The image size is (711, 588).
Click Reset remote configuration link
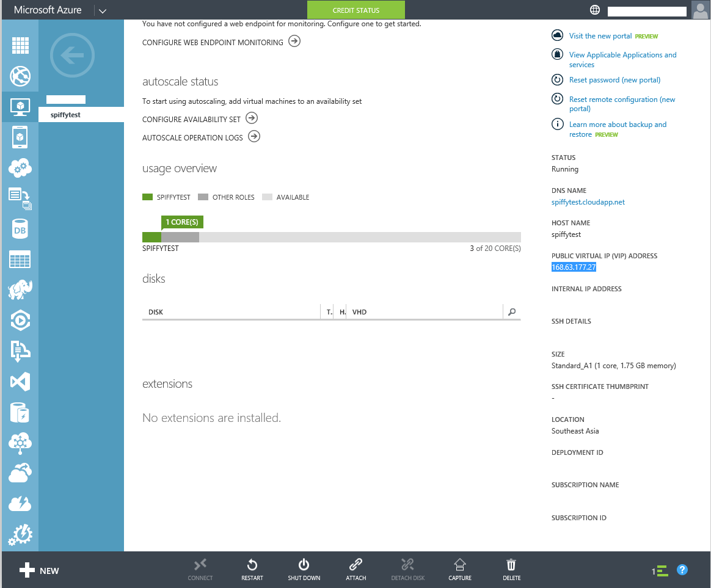(x=622, y=104)
